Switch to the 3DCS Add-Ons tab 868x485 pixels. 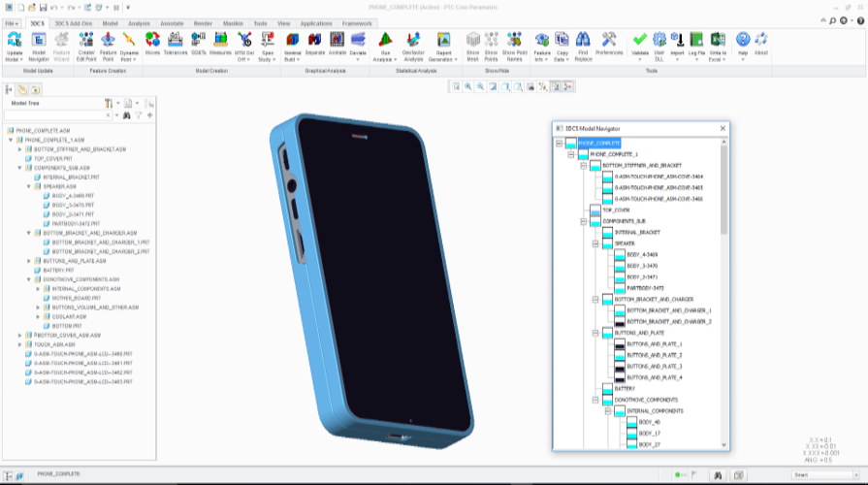pos(73,23)
